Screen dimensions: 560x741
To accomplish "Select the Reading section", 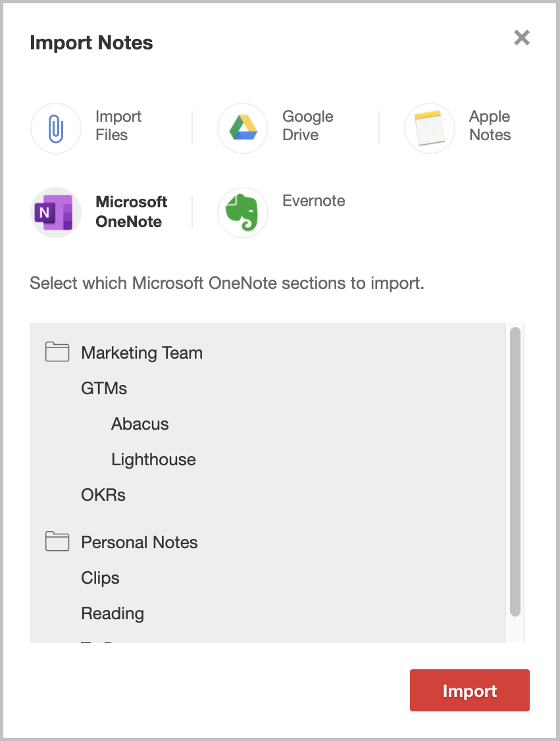I will pyautogui.click(x=113, y=613).
